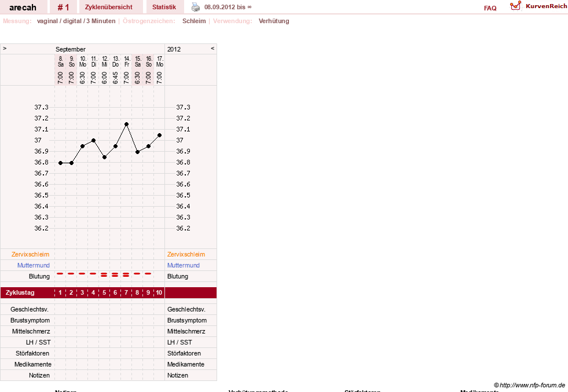Select cycle day 7 cell
568x392 pixels.
click(126, 293)
